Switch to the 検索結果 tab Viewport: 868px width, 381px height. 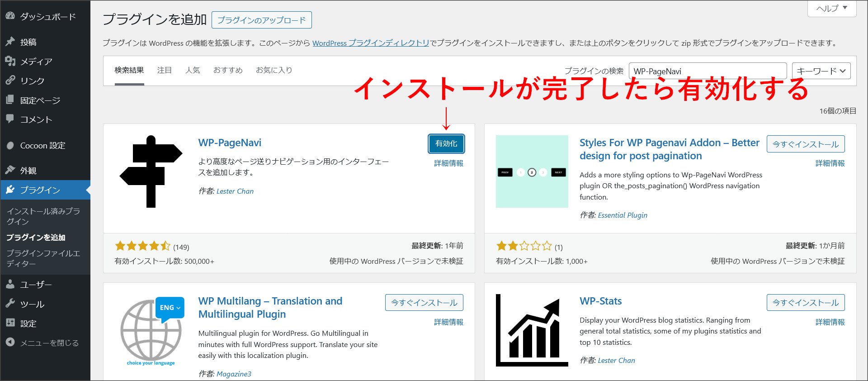129,70
